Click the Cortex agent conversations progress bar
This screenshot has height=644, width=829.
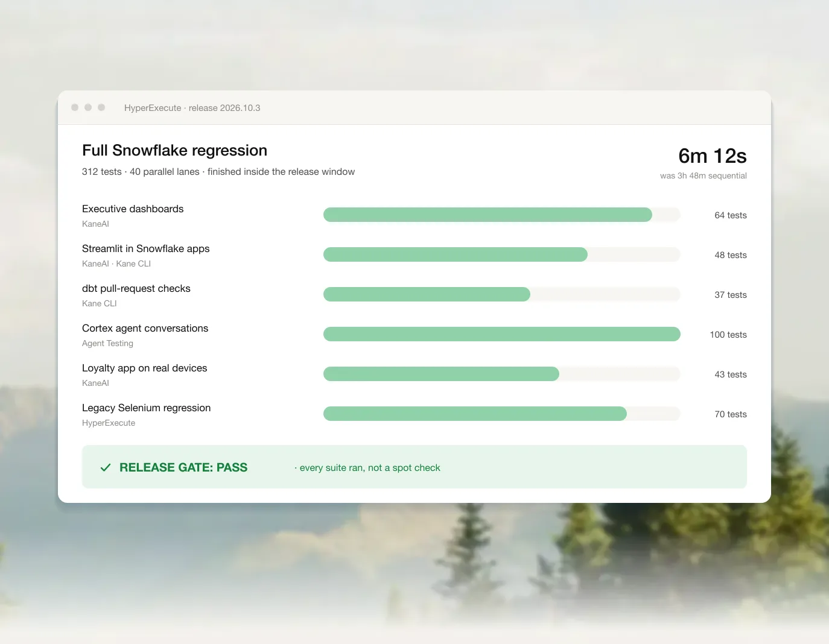502,334
